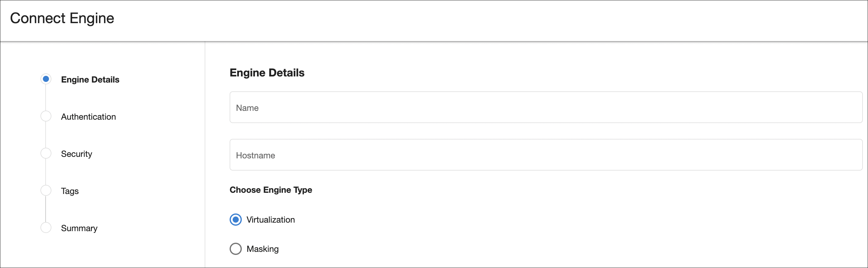868x268 pixels.
Task: Switch to the Tags step label
Action: tap(70, 191)
